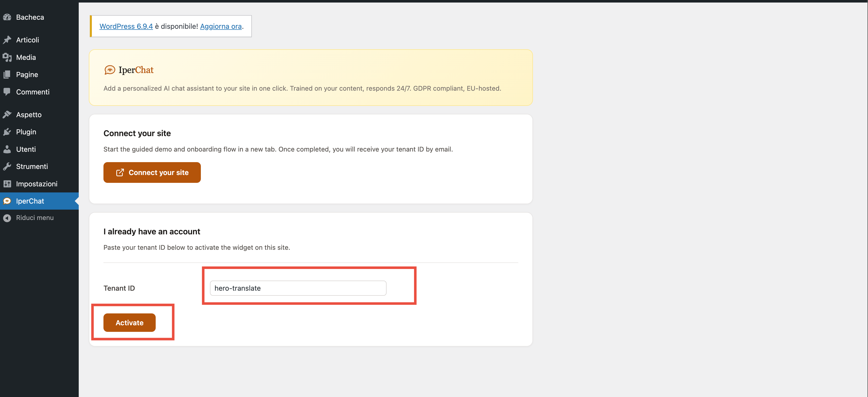
Task: Open Media via its camera icon
Action: (x=7, y=57)
